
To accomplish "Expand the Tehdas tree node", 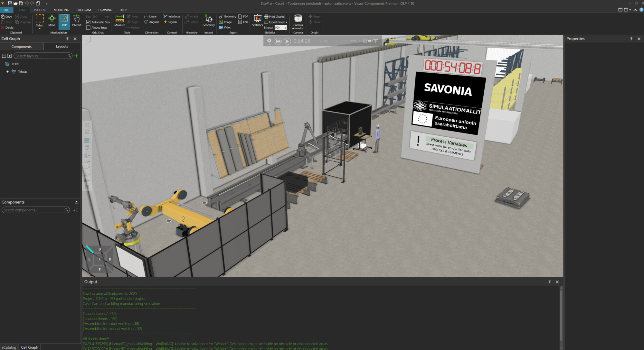I will (x=7, y=72).
